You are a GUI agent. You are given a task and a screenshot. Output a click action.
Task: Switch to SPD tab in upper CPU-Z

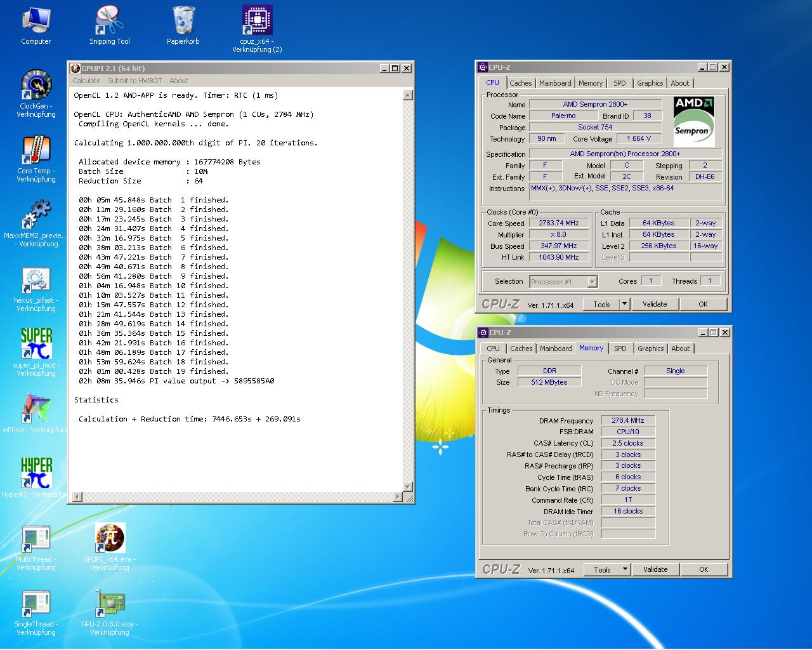pos(620,83)
